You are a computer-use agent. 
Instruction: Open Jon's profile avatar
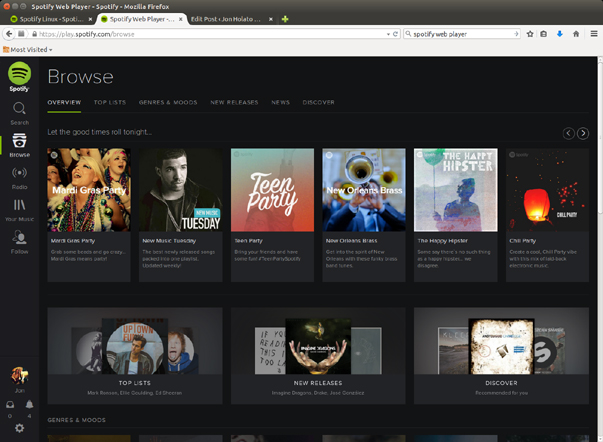click(19, 376)
